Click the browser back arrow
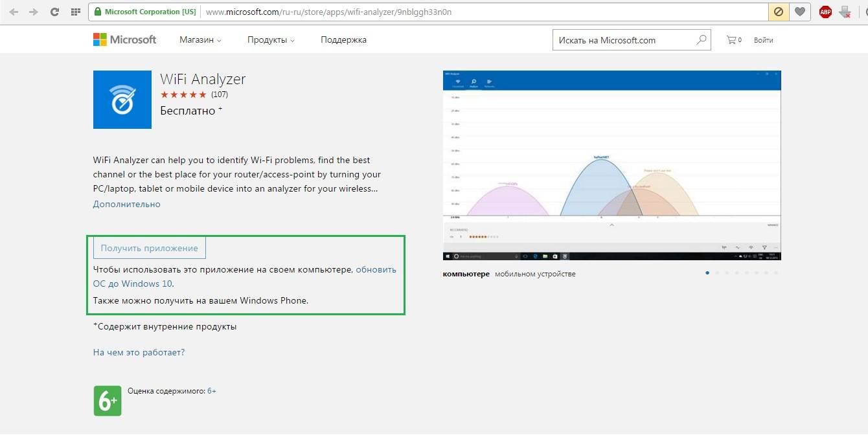This screenshot has width=868, height=435. tap(14, 12)
